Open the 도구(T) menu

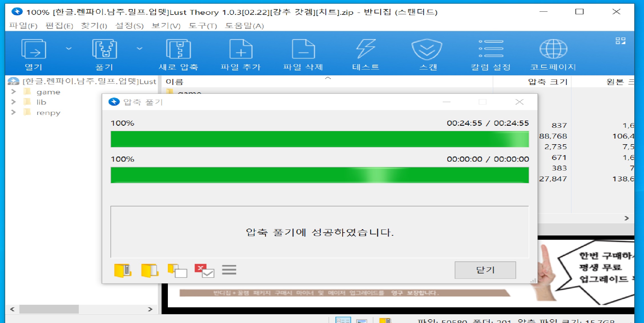pyautogui.click(x=203, y=26)
